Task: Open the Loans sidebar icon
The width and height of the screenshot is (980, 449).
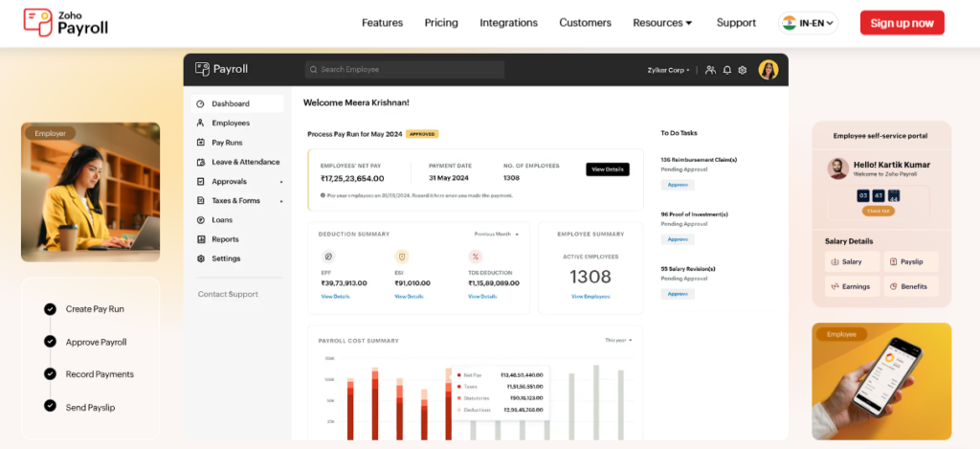Action: (200, 220)
